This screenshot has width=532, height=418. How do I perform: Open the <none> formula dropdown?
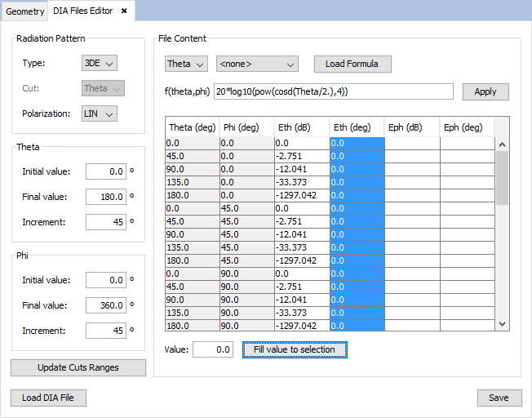click(256, 64)
